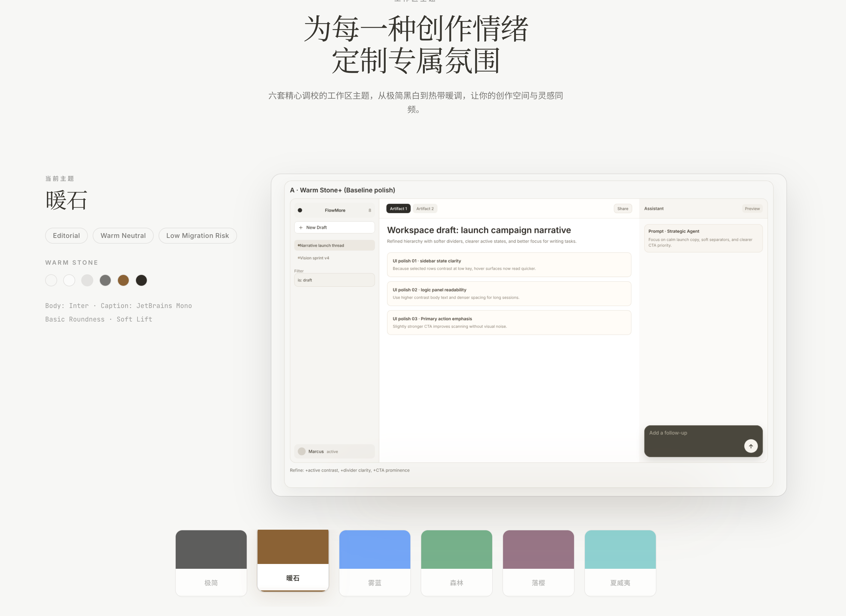Click the dark black palette swatch
The image size is (846, 616).
(141, 280)
